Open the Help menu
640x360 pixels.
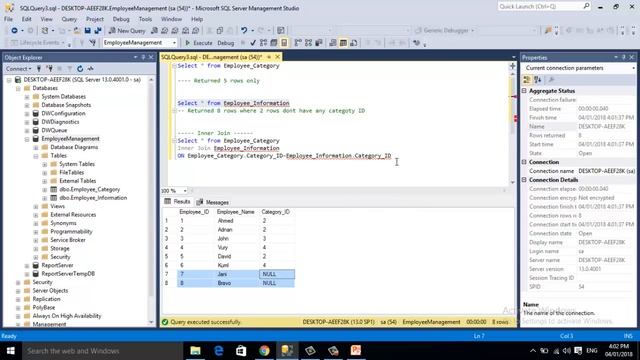197,19
